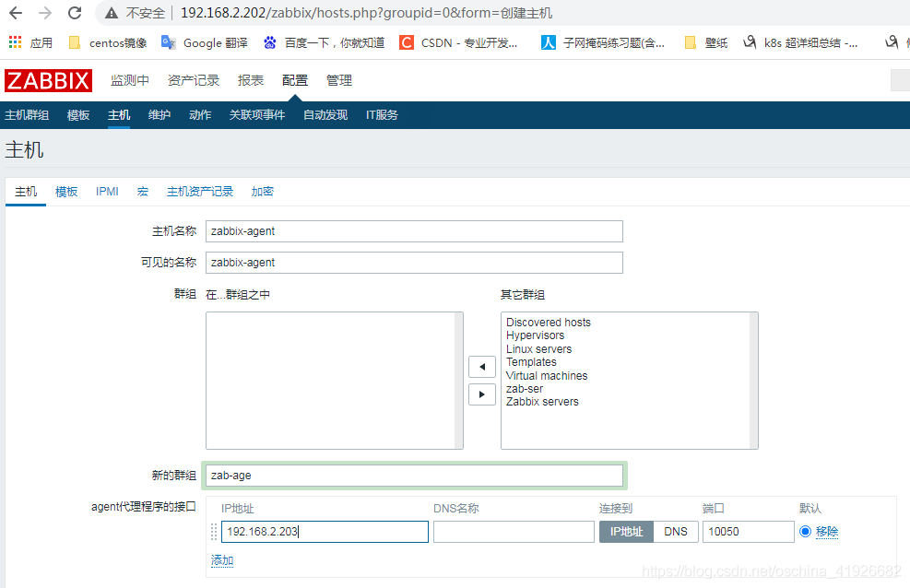Image resolution: width=910 pixels, height=588 pixels.
Task: Go to 自动发现 submenu
Action: click(x=325, y=115)
